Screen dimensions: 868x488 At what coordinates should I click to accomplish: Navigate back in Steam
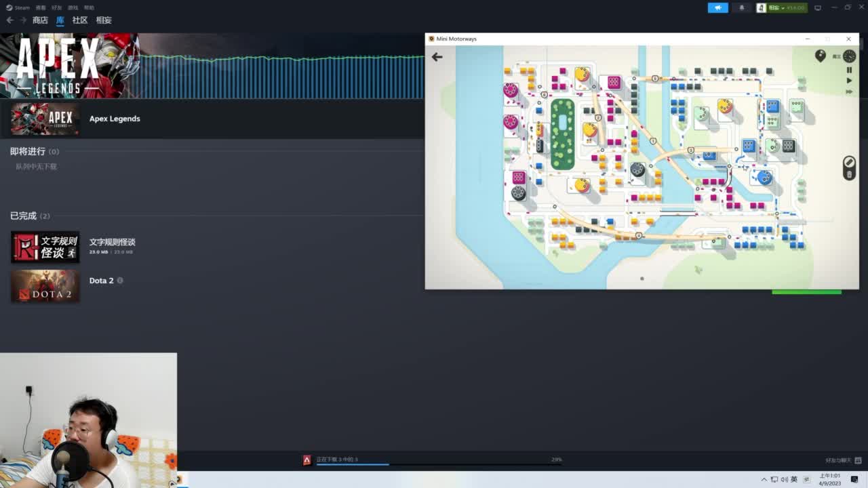9,20
